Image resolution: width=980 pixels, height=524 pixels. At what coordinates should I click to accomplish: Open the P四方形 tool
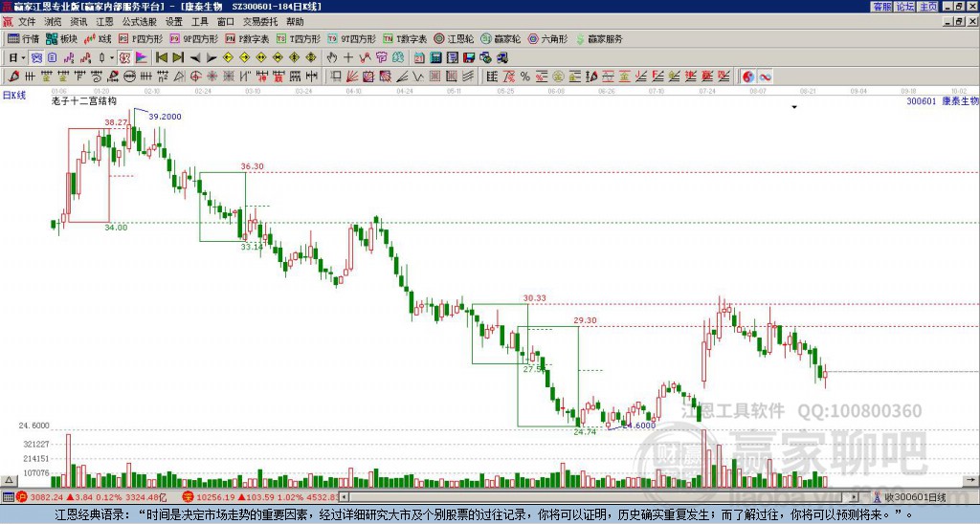(141, 38)
